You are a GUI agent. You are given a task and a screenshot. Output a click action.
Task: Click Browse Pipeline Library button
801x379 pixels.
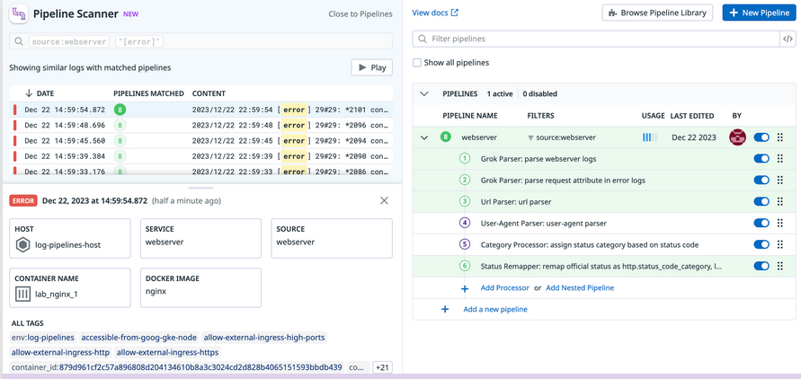657,13
